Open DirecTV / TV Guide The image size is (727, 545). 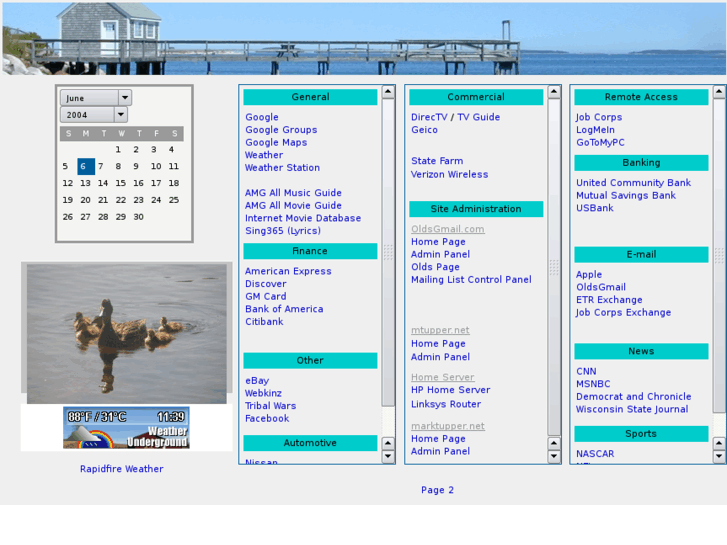[x=455, y=117]
